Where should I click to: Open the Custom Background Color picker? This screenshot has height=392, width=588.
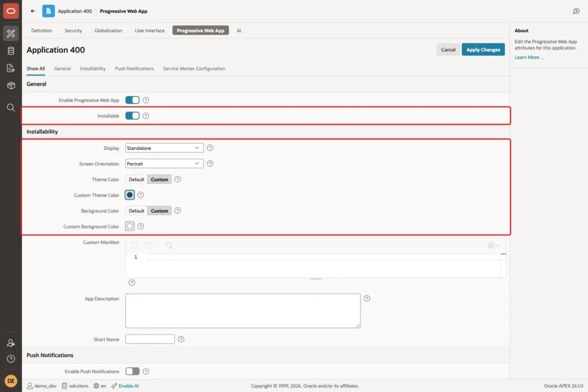tap(130, 226)
